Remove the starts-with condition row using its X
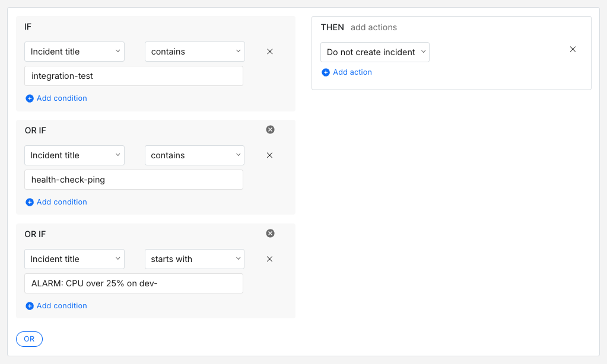Image resolution: width=607 pixels, height=364 pixels. pos(270,259)
